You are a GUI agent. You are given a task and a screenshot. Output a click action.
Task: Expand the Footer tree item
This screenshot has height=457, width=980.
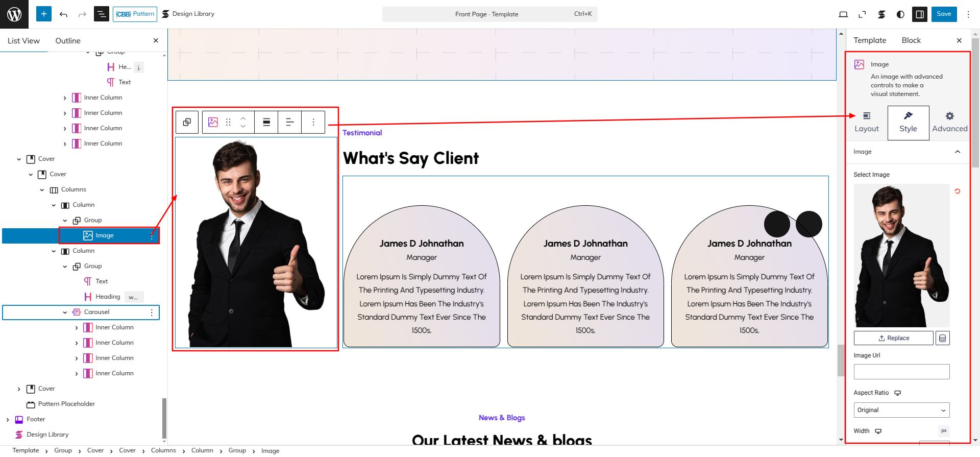(8, 420)
